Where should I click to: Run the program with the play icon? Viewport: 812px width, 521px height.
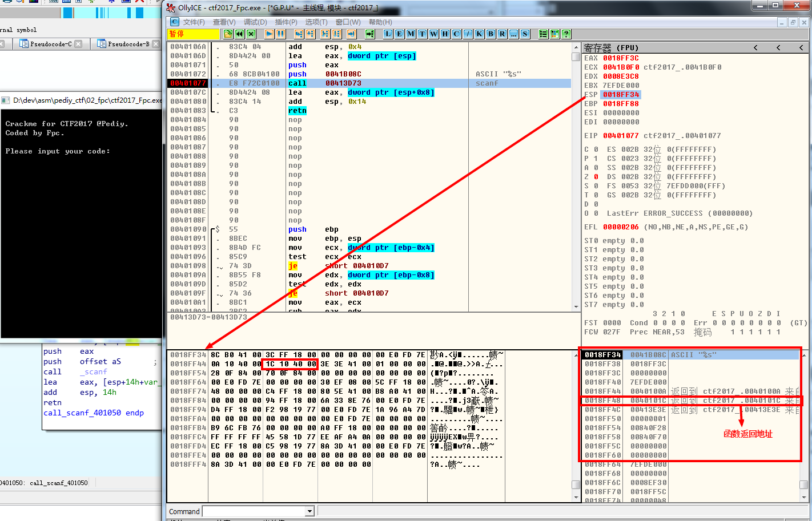pos(270,34)
